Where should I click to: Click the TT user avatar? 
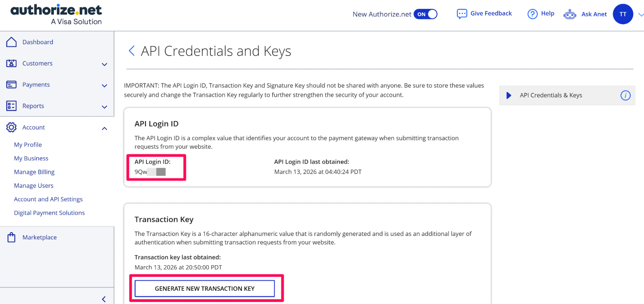[623, 14]
